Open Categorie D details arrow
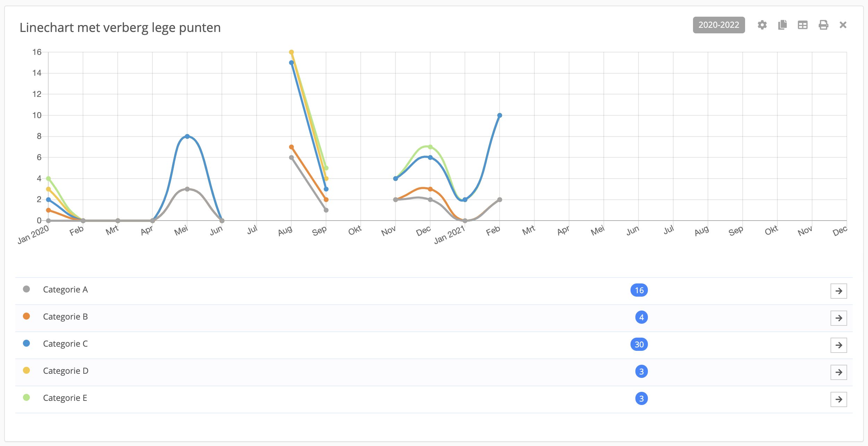The image size is (868, 446). (838, 372)
